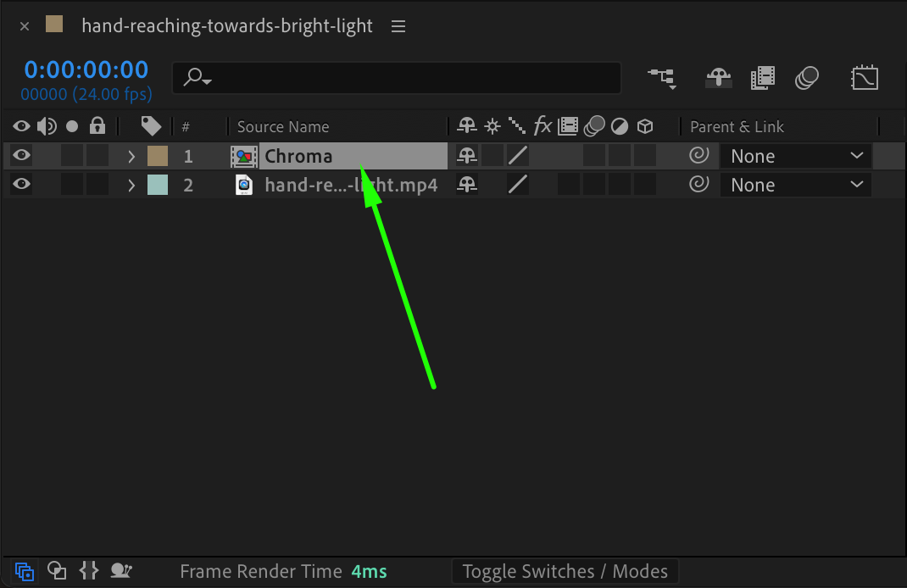Enable Motion Blur for the composition
907x588 pixels.
[x=806, y=78]
